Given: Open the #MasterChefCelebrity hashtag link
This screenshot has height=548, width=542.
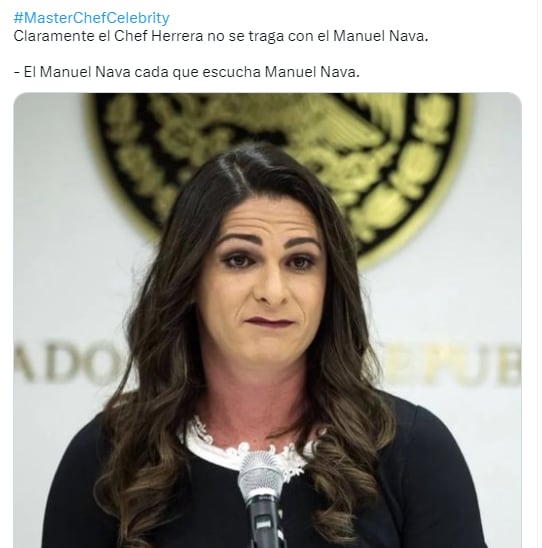Looking at the screenshot, I should tap(92, 18).
